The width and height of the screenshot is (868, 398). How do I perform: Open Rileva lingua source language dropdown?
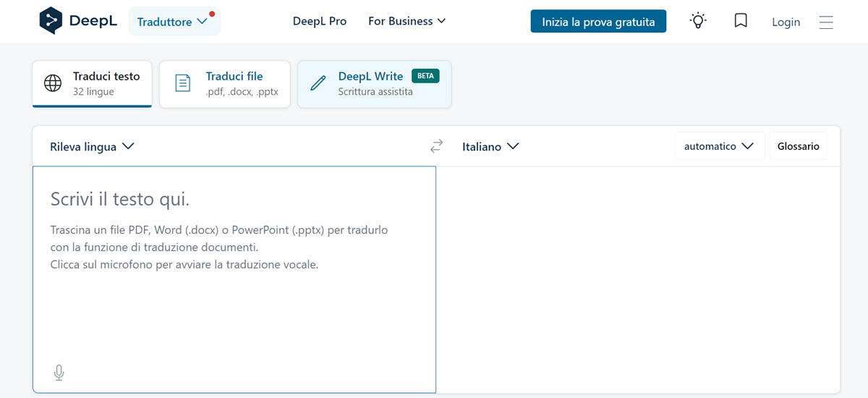pyautogui.click(x=92, y=146)
